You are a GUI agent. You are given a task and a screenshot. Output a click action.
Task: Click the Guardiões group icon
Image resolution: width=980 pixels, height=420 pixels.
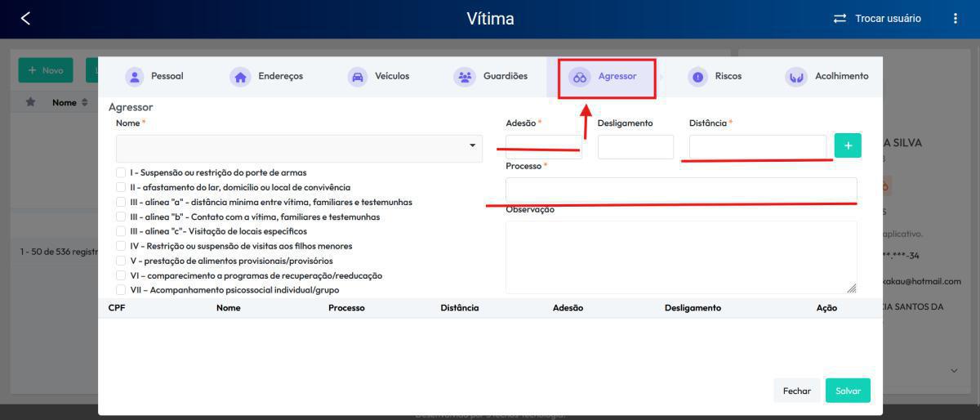pyautogui.click(x=465, y=77)
